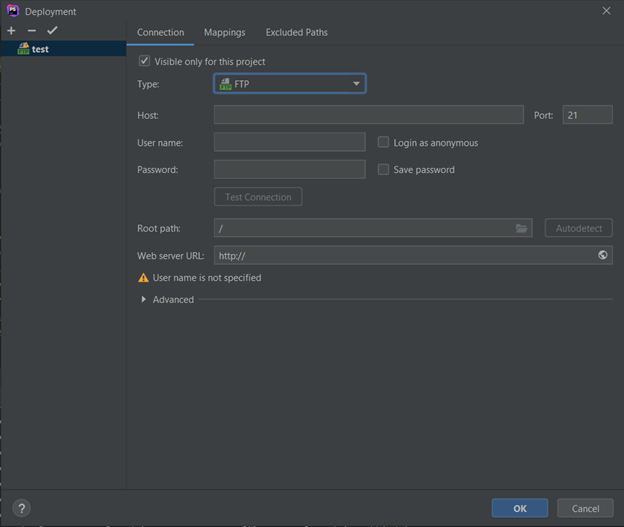Screen dimensions: 624x527
Task: Focus the Password input field
Action: 290,169
